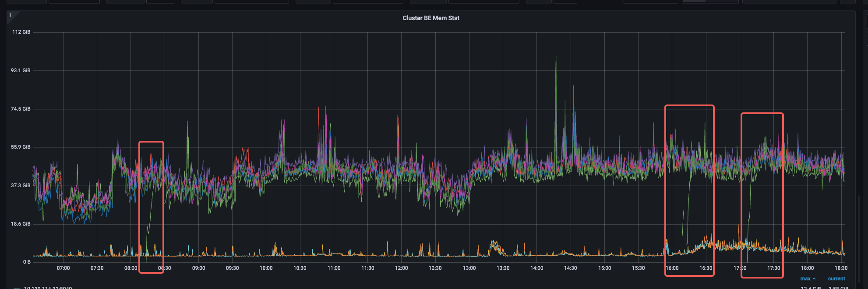Click the 18:30 time axis label
868x289 pixels.
[x=840, y=268]
